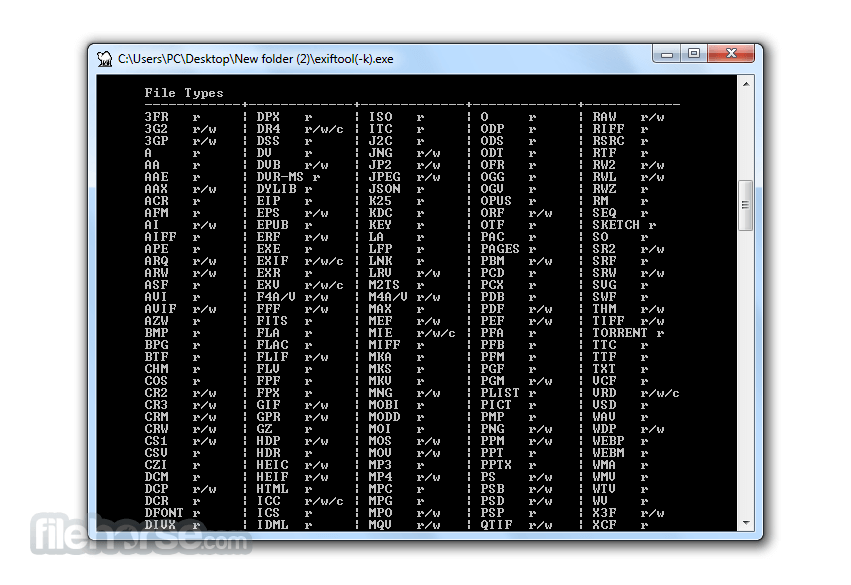Click the 'TXT' file type entry

[605, 368]
